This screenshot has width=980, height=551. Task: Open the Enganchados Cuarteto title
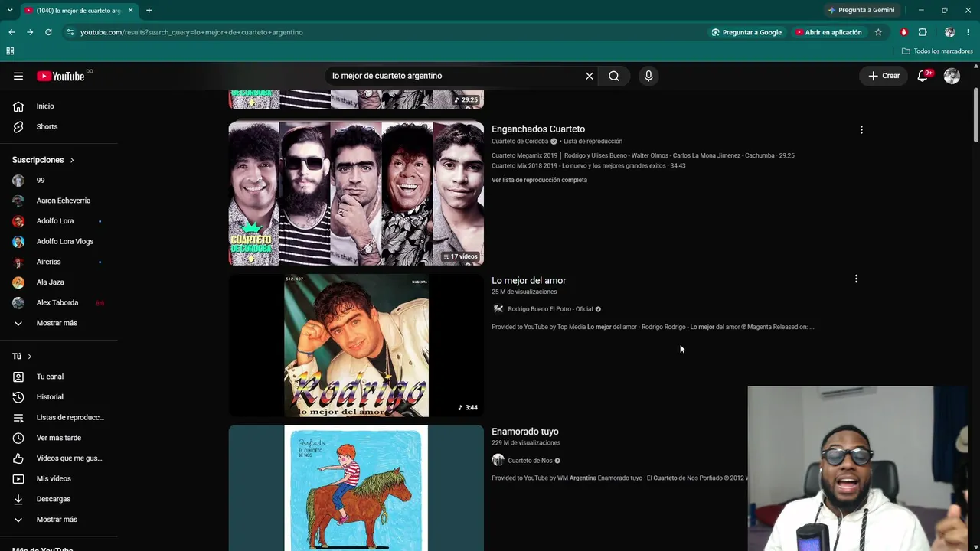pos(538,129)
